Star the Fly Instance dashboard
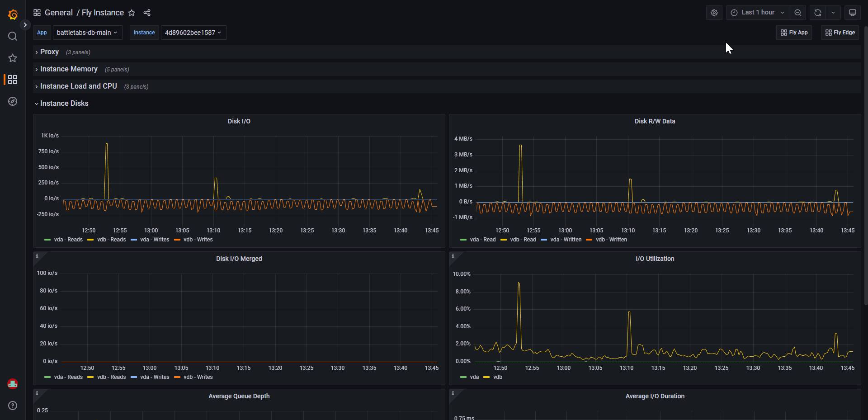The height and width of the screenshot is (420, 868). (x=132, y=13)
